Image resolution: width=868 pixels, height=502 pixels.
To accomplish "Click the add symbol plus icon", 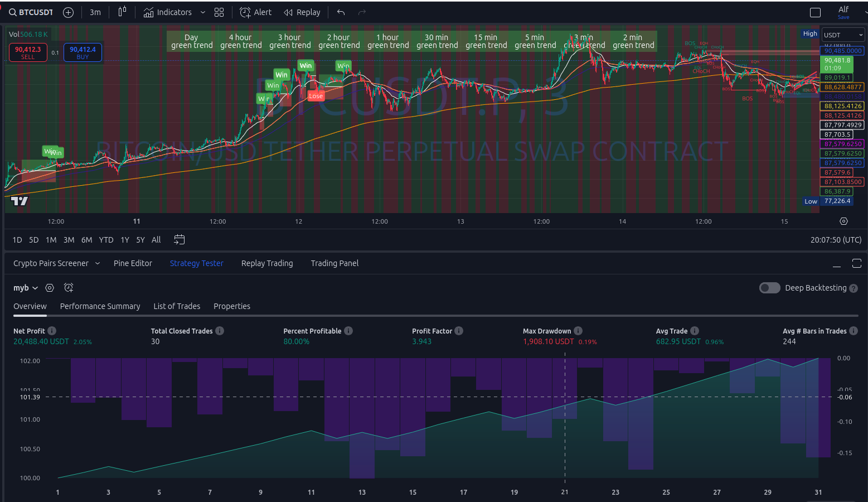I will pyautogui.click(x=68, y=12).
